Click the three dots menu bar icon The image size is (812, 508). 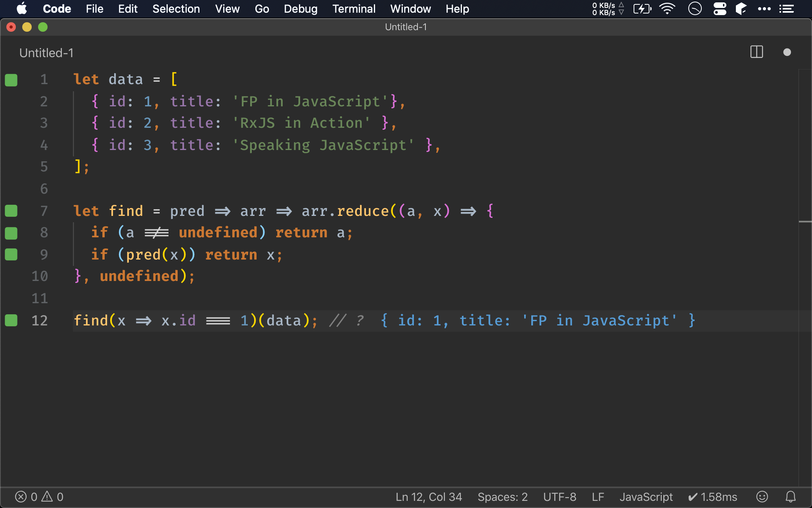coord(764,9)
